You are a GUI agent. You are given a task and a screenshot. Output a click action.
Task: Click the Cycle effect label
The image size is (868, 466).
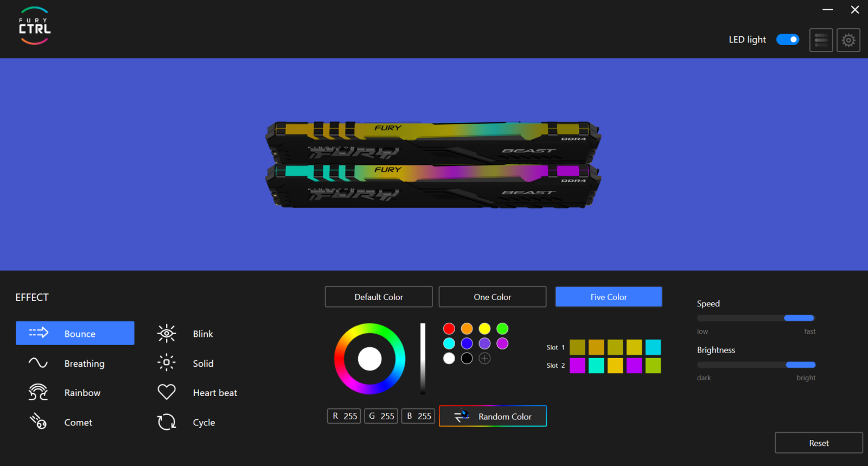click(204, 423)
